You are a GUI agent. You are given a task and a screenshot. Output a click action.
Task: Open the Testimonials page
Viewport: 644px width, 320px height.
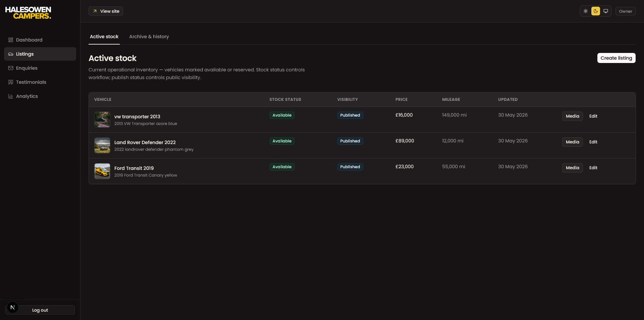click(40, 82)
